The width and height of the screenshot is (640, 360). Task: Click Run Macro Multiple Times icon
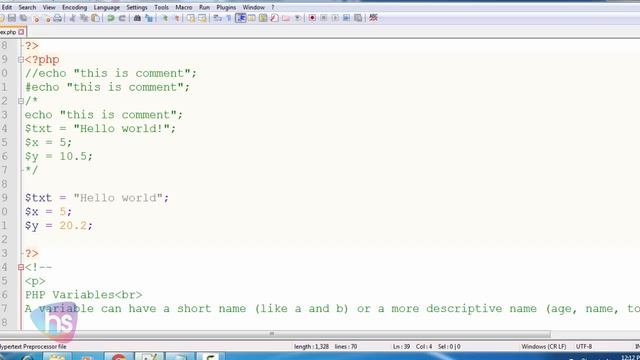pyautogui.click(x=347, y=18)
